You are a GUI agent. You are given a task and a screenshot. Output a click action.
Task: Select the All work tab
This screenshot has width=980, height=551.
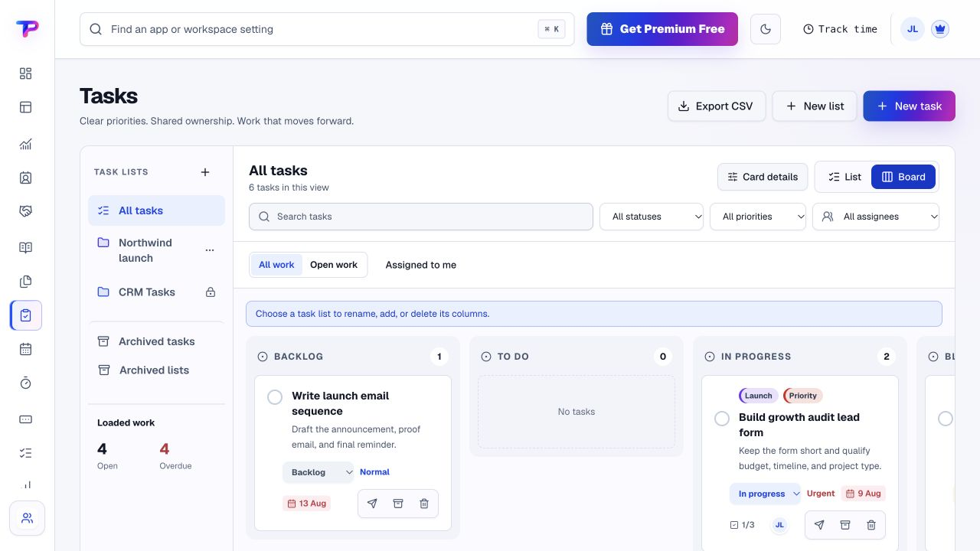click(x=276, y=265)
